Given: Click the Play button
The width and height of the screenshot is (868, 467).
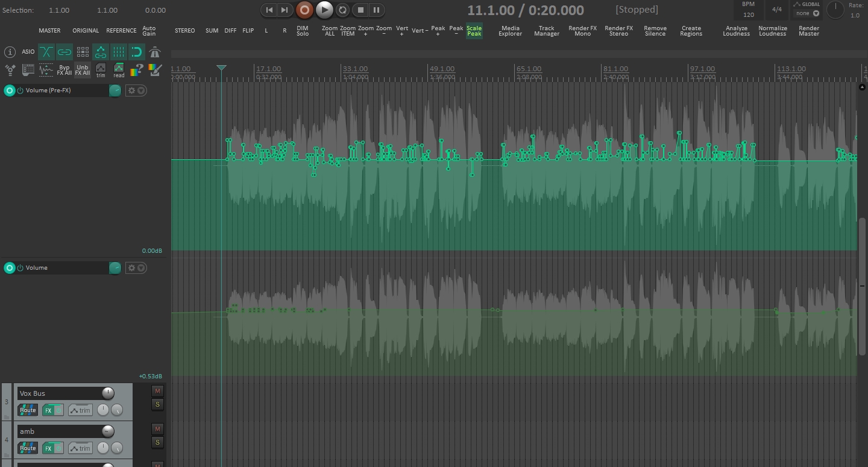Looking at the screenshot, I should pos(324,10).
